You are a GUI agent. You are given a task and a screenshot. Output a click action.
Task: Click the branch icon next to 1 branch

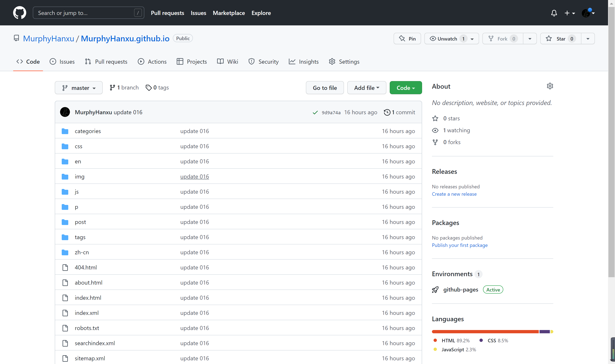[112, 88]
